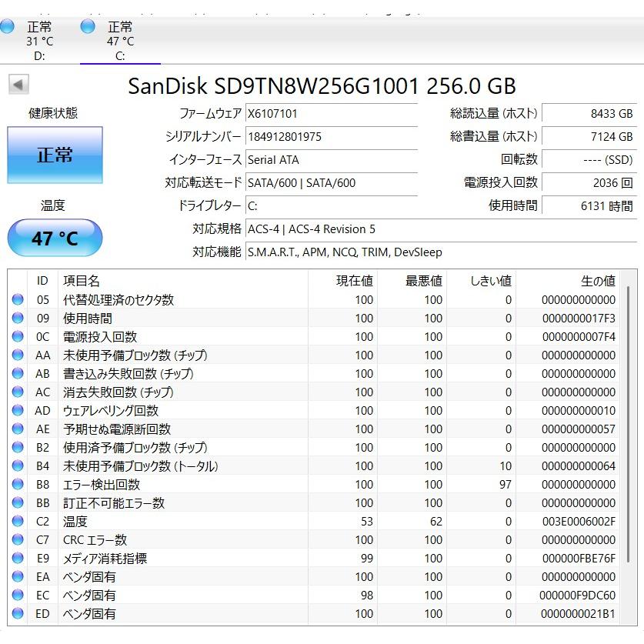Click the features field with S.M.A.R.T., APM
The height and width of the screenshot is (644, 644).
coord(441,252)
